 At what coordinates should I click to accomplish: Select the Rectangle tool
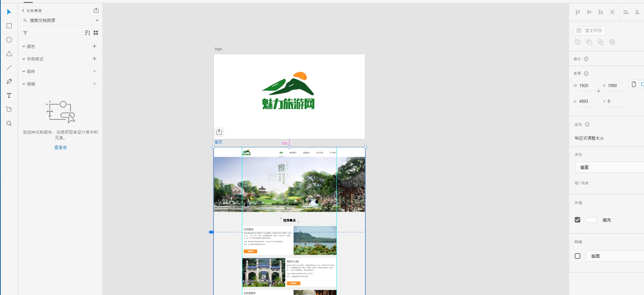click(x=9, y=26)
